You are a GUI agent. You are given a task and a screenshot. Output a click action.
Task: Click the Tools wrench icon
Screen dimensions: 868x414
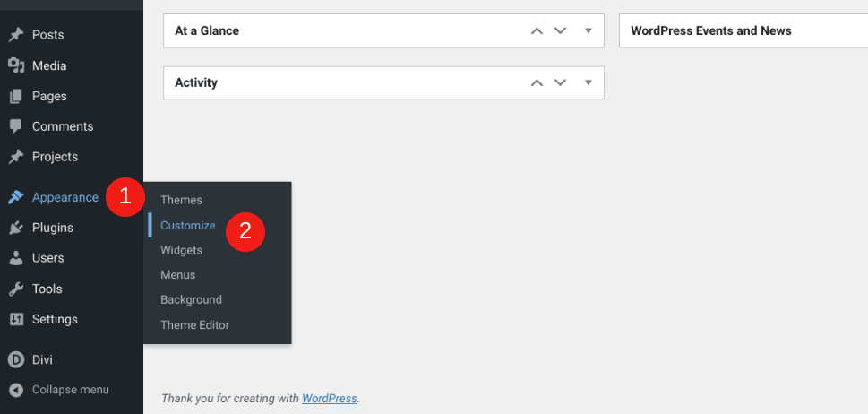(x=16, y=289)
